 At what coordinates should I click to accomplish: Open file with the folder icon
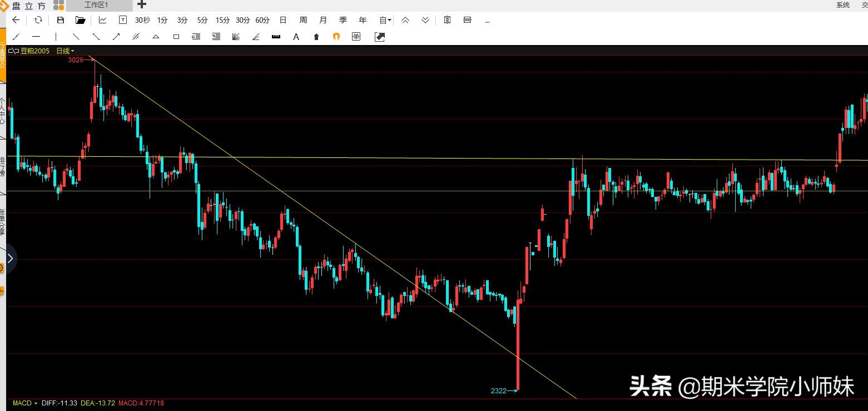pyautogui.click(x=81, y=20)
